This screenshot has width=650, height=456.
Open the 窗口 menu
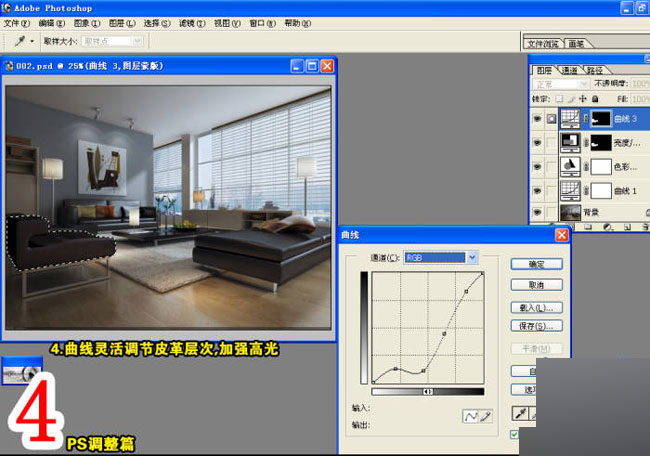pyautogui.click(x=262, y=23)
